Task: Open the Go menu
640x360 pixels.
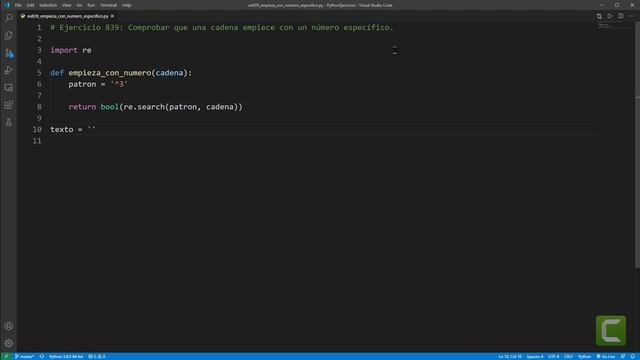Action: 79,5
